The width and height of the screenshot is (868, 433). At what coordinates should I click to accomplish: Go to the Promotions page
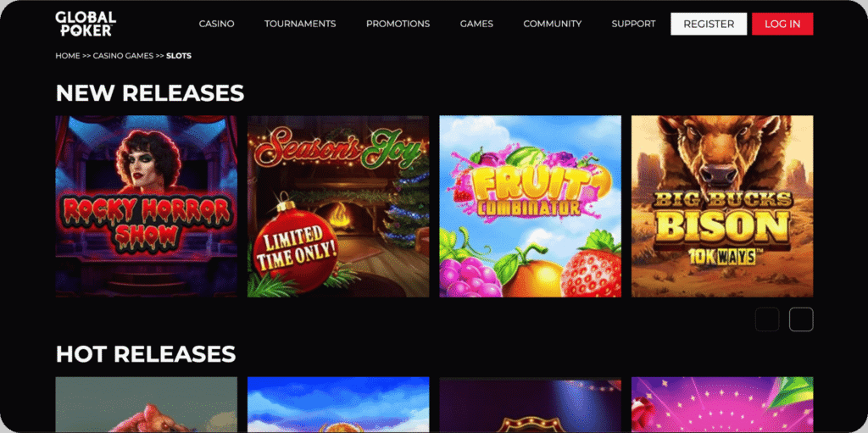pos(398,24)
